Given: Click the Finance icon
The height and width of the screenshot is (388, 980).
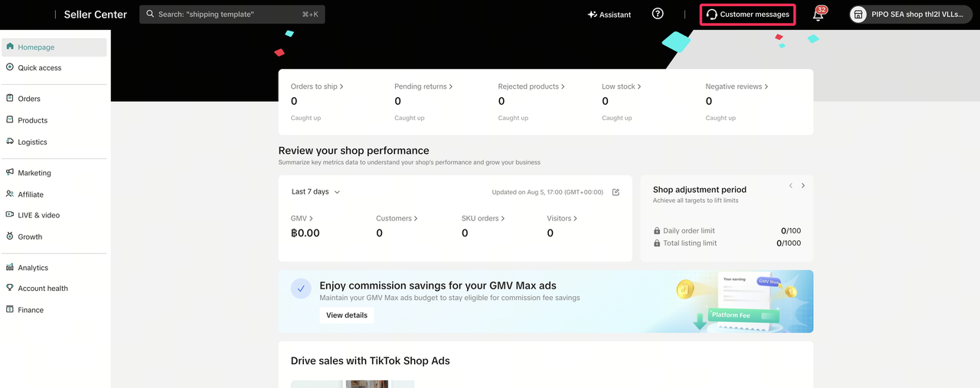Looking at the screenshot, I should (10, 310).
